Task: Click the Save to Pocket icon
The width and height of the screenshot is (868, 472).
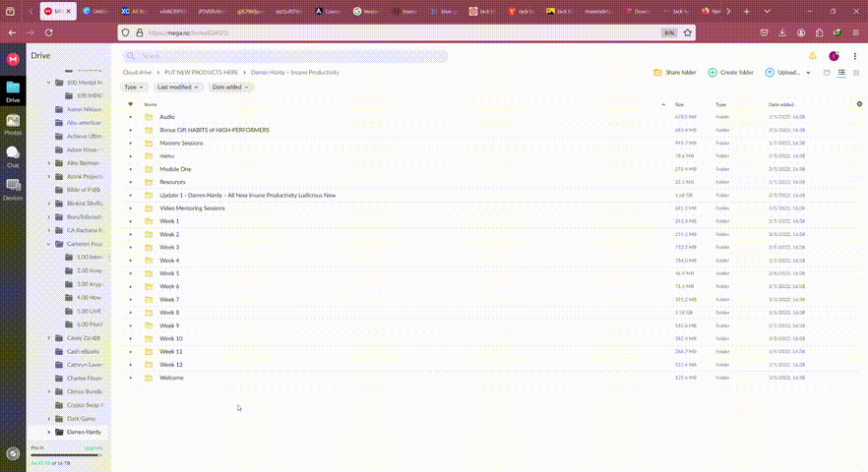Action: point(764,32)
